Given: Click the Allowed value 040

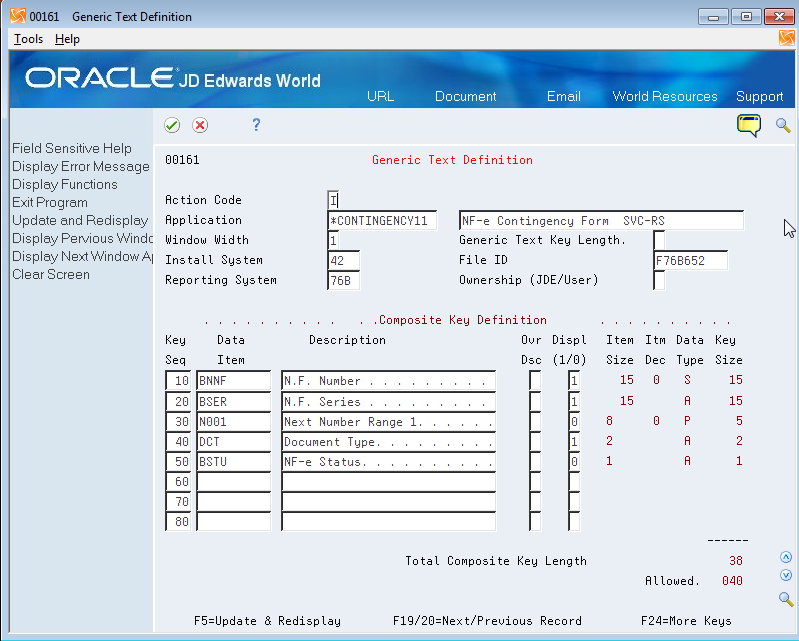Looking at the screenshot, I should coord(732,581).
